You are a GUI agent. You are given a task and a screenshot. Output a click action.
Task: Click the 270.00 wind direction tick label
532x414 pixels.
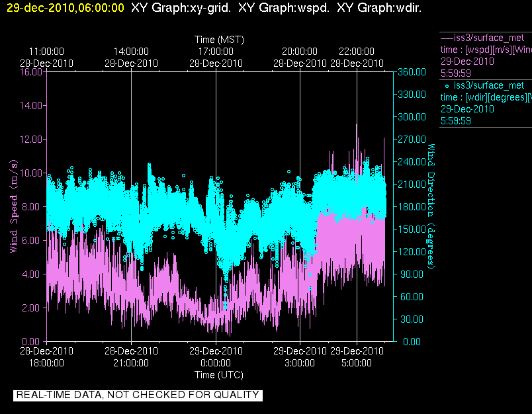[412, 140]
